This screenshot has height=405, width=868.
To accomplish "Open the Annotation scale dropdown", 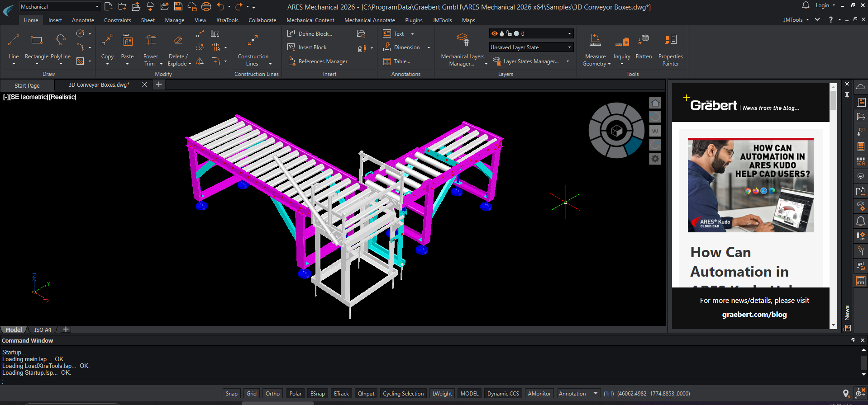I will (x=595, y=394).
